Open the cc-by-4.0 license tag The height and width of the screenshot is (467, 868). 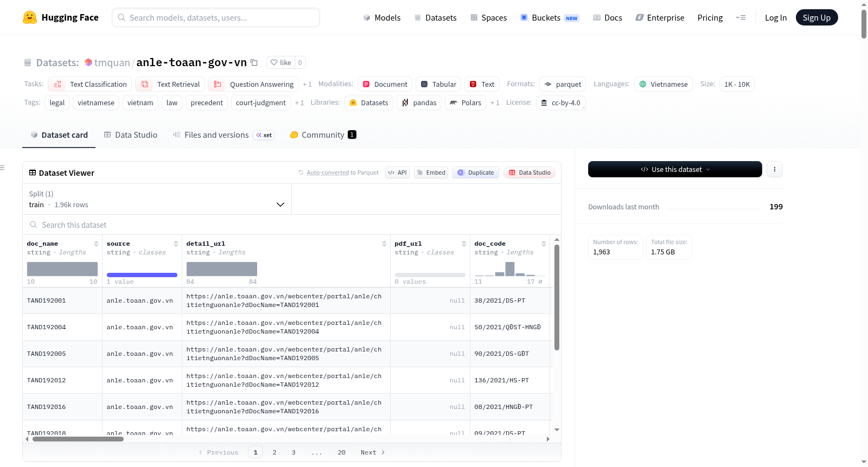pyautogui.click(x=561, y=103)
